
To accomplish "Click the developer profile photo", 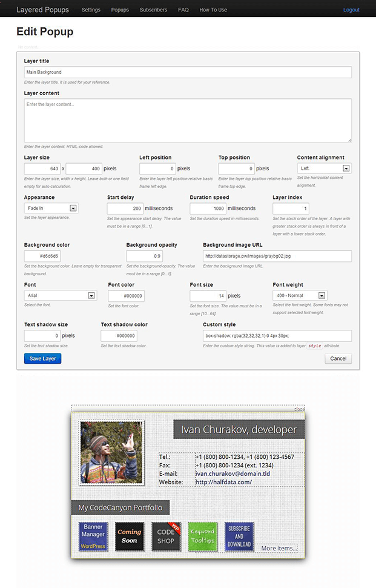I will (112, 453).
